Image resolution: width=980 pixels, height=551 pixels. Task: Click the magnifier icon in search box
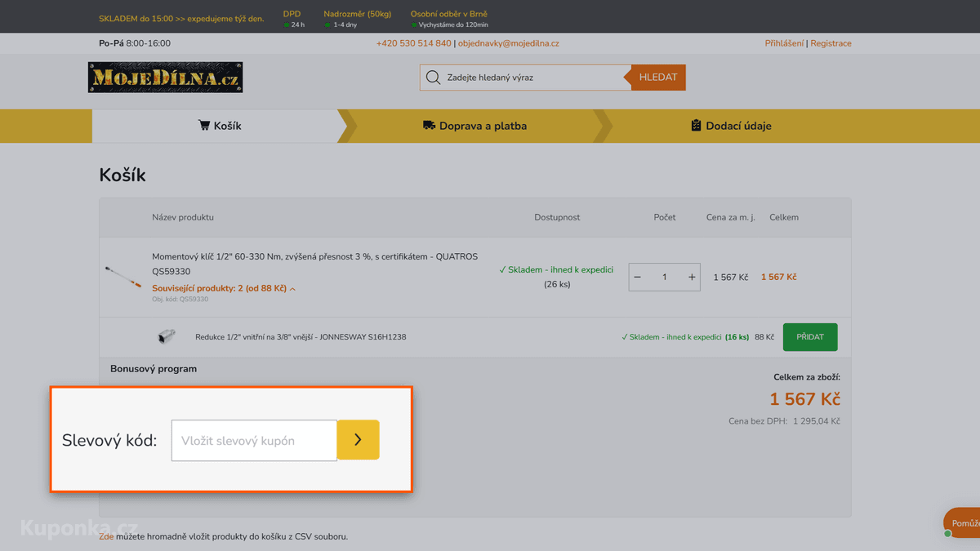[433, 78]
